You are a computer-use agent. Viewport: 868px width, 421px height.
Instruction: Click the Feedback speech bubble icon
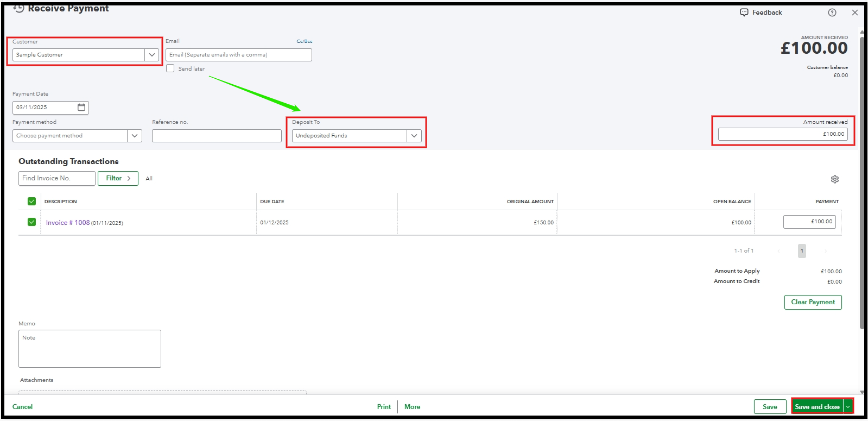[744, 12]
